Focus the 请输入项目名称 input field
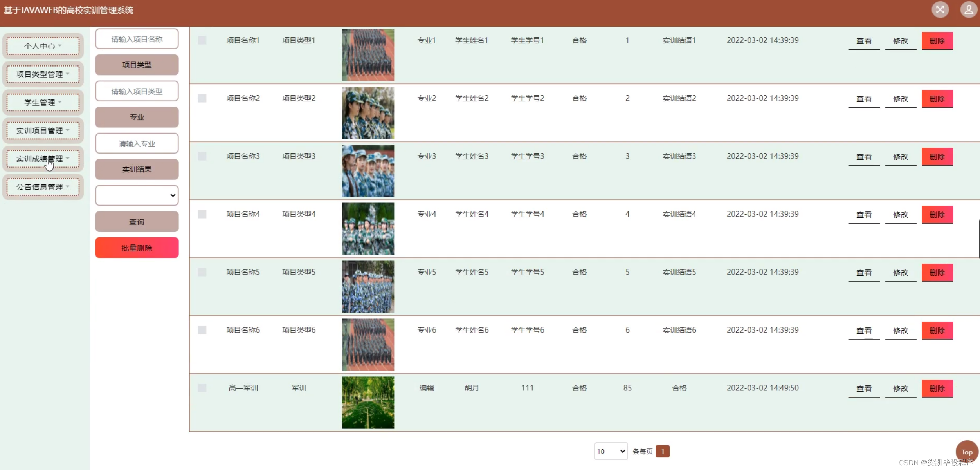The height and width of the screenshot is (470, 980). pyautogui.click(x=137, y=39)
